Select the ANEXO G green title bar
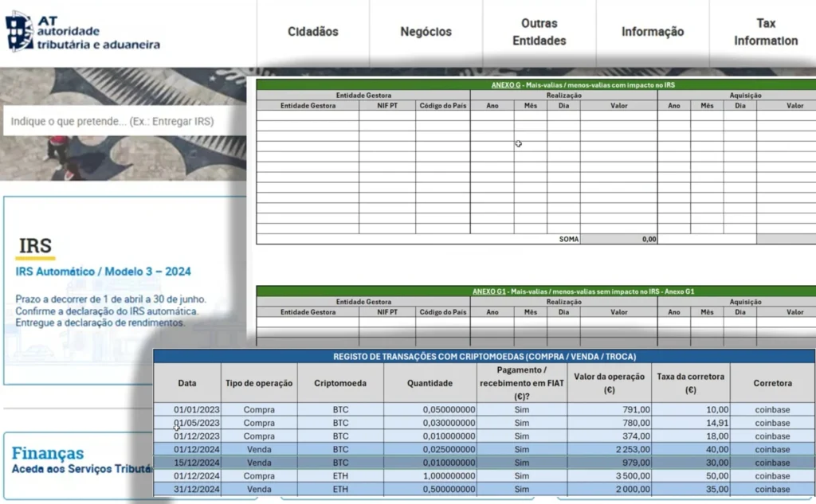Screen dimensions: 816x504 (x=535, y=84)
